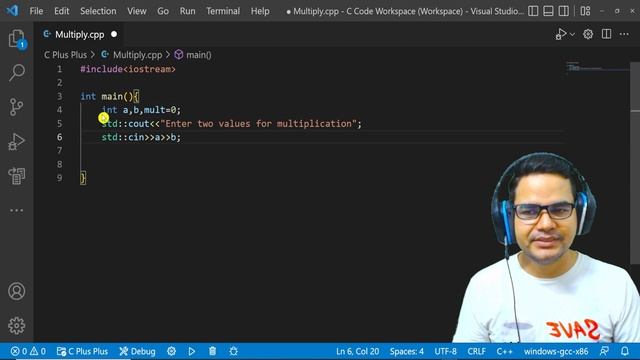Click the #include<iostream> line
This screenshot has width=640, height=360.
point(128,69)
